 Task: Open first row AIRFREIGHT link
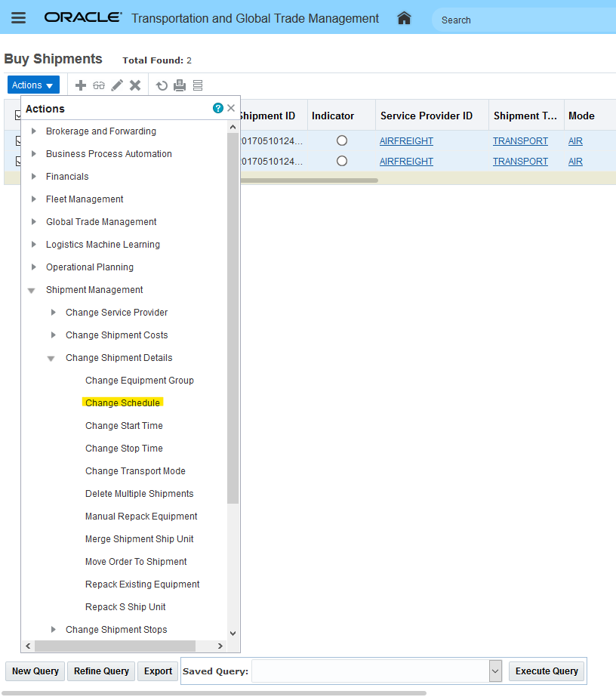[406, 141]
